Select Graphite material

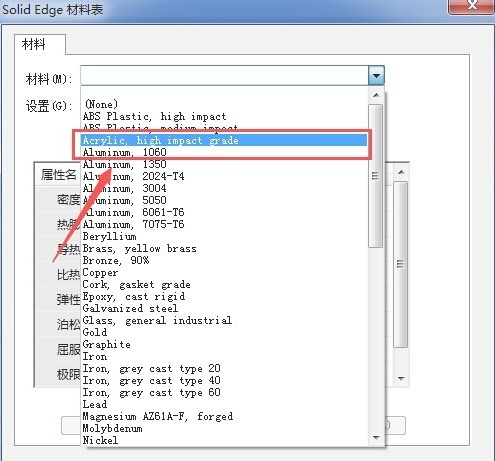pyautogui.click(x=225, y=344)
